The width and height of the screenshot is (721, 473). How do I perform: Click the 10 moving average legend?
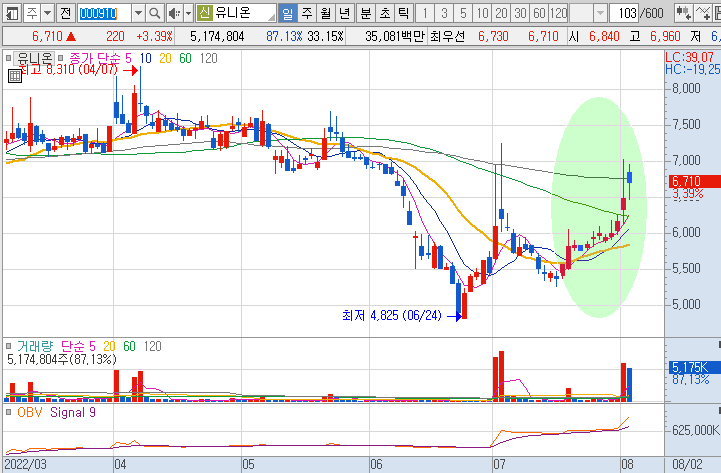(145, 58)
